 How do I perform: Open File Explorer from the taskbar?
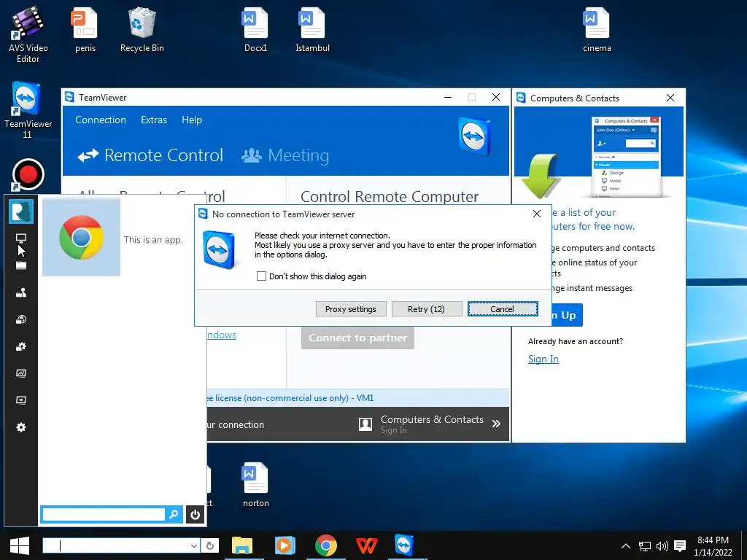pos(242,545)
